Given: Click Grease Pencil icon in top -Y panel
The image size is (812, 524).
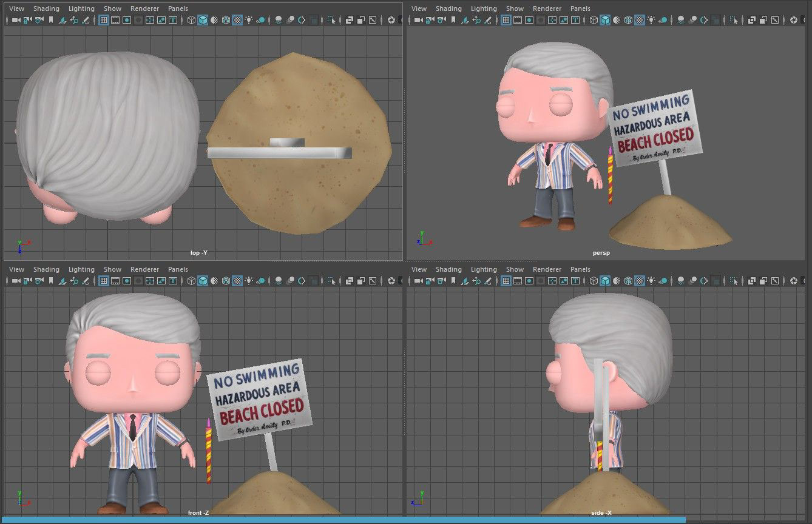Looking at the screenshot, I should click(x=86, y=20).
